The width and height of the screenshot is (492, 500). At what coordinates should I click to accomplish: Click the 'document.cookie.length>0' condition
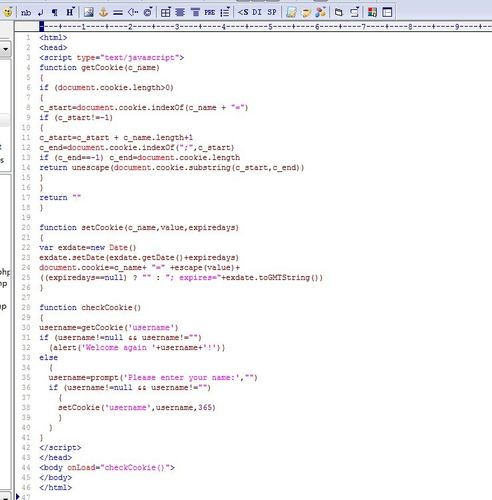pyautogui.click(x=114, y=88)
